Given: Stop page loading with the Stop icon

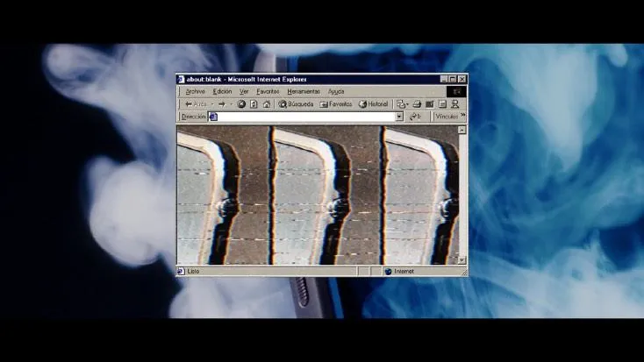Looking at the screenshot, I should (x=241, y=104).
